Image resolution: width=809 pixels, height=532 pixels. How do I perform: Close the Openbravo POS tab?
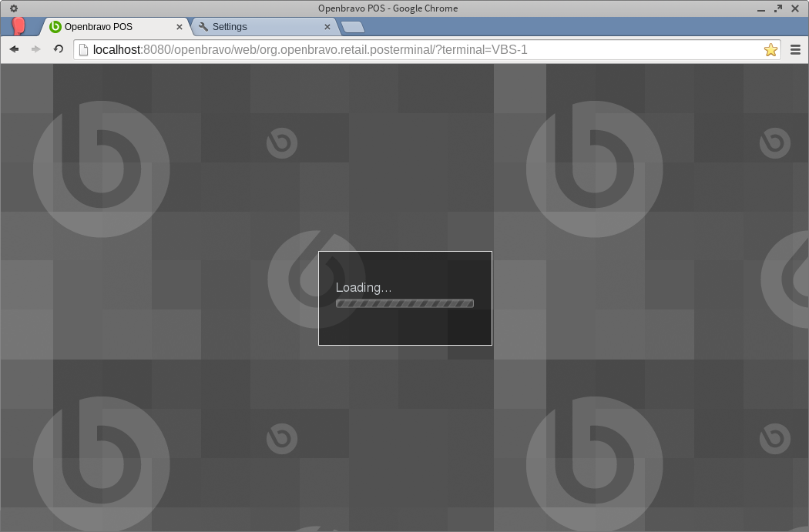point(180,27)
